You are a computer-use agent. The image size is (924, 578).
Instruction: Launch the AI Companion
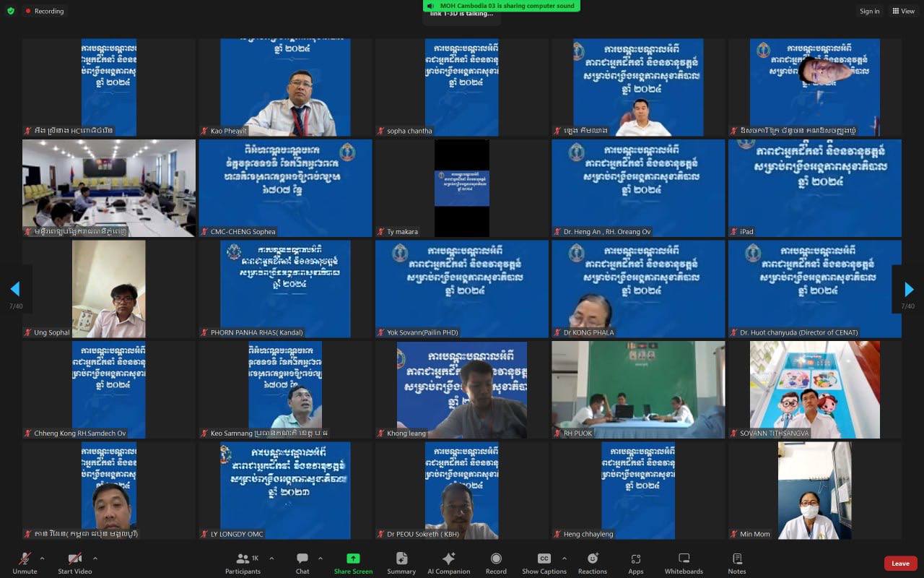[448, 558]
